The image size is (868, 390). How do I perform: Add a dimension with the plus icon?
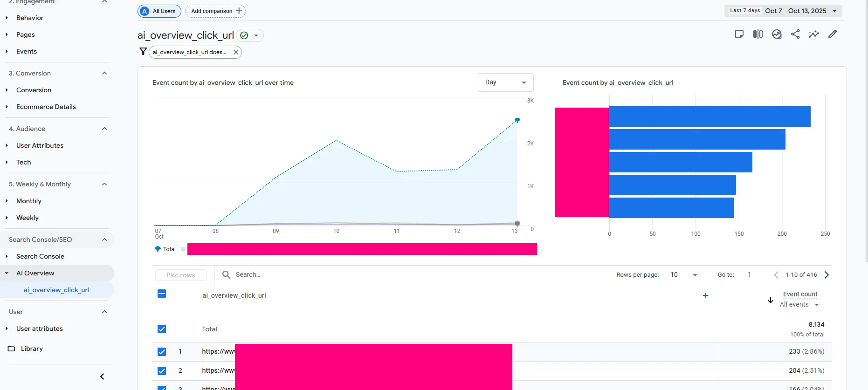tap(705, 295)
